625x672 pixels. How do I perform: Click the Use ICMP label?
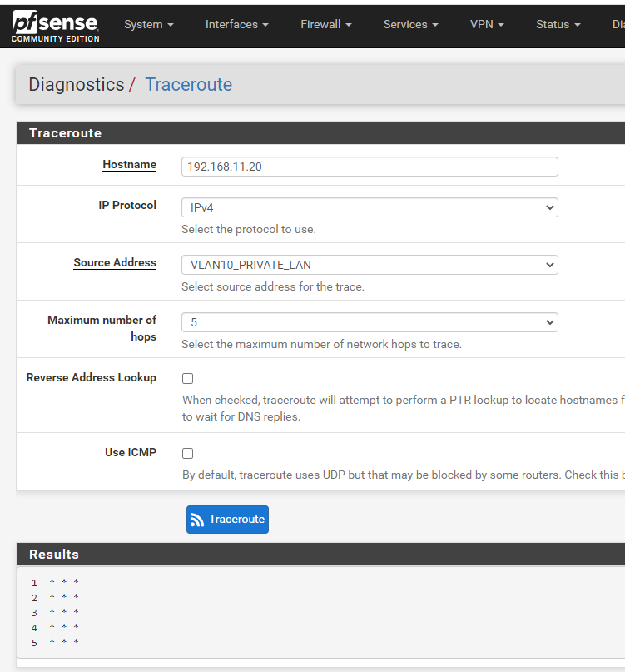[x=131, y=452]
